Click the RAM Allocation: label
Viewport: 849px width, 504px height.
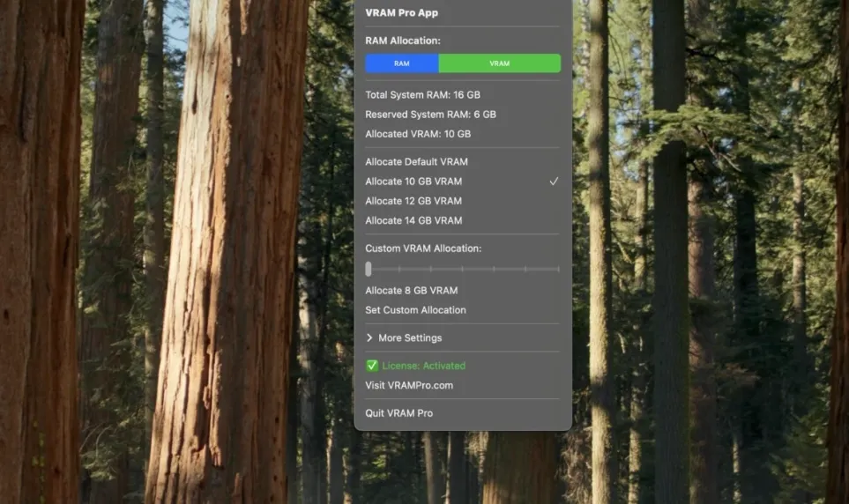[403, 41]
